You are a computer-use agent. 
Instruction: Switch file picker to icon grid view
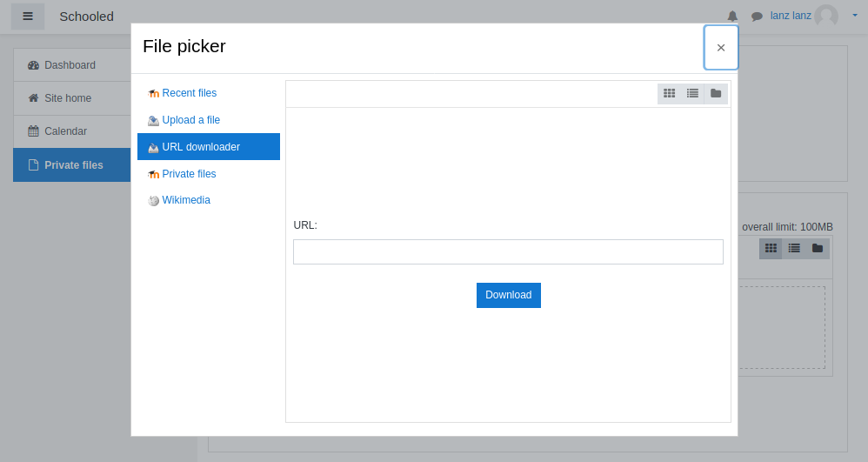(x=670, y=94)
